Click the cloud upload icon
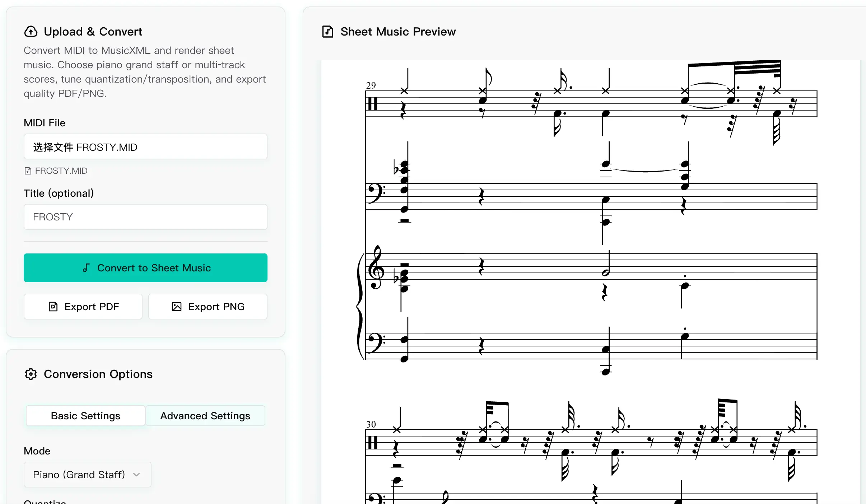 pyautogui.click(x=31, y=32)
